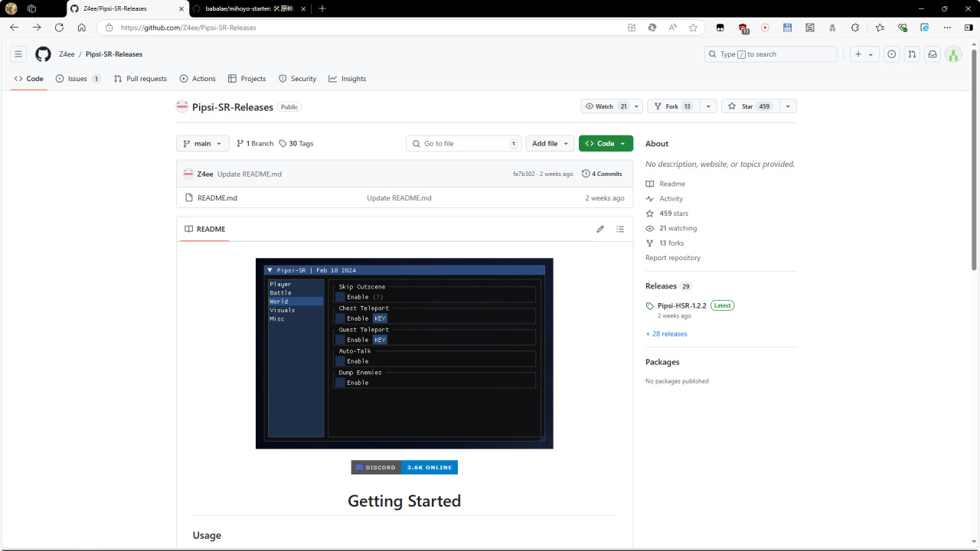The image size is (980, 551).
Task: View the 4 Commits history
Action: (x=602, y=174)
